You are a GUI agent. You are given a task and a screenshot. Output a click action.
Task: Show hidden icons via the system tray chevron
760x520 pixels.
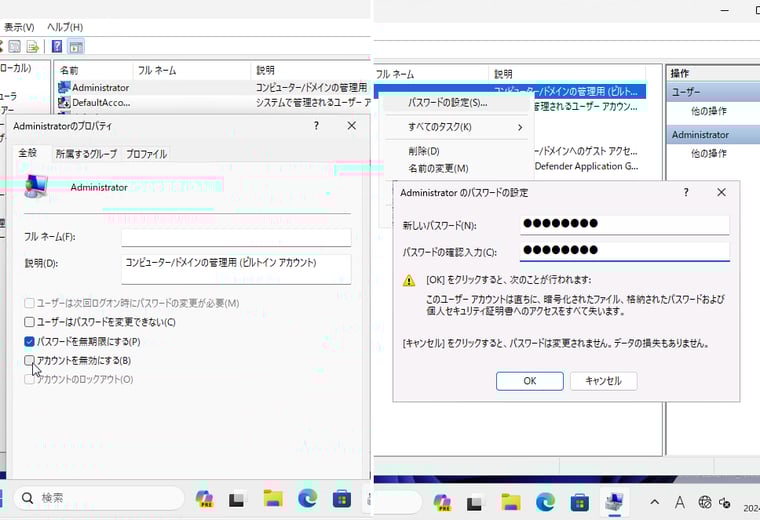point(655,502)
